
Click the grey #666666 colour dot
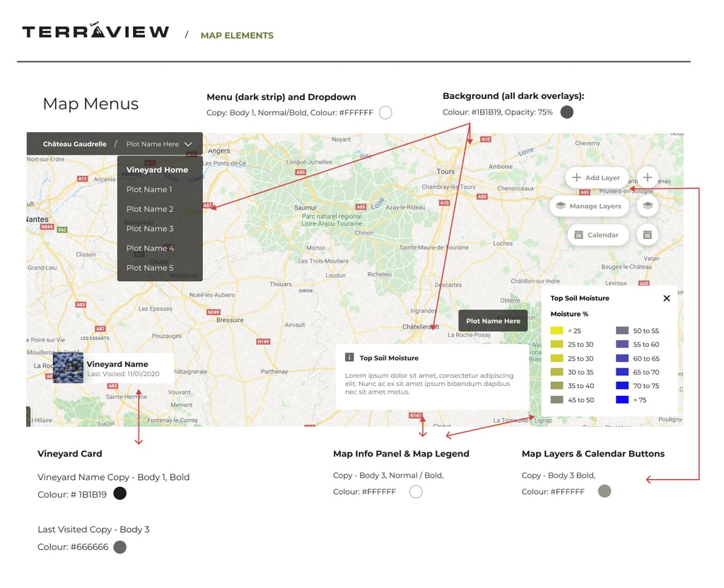coord(119,547)
